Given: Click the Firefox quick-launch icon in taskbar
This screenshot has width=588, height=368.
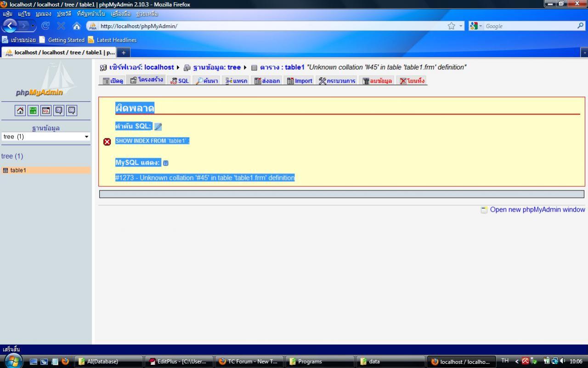Looking at the screenshot, I should pyautogui.click(x=65, y=362).
